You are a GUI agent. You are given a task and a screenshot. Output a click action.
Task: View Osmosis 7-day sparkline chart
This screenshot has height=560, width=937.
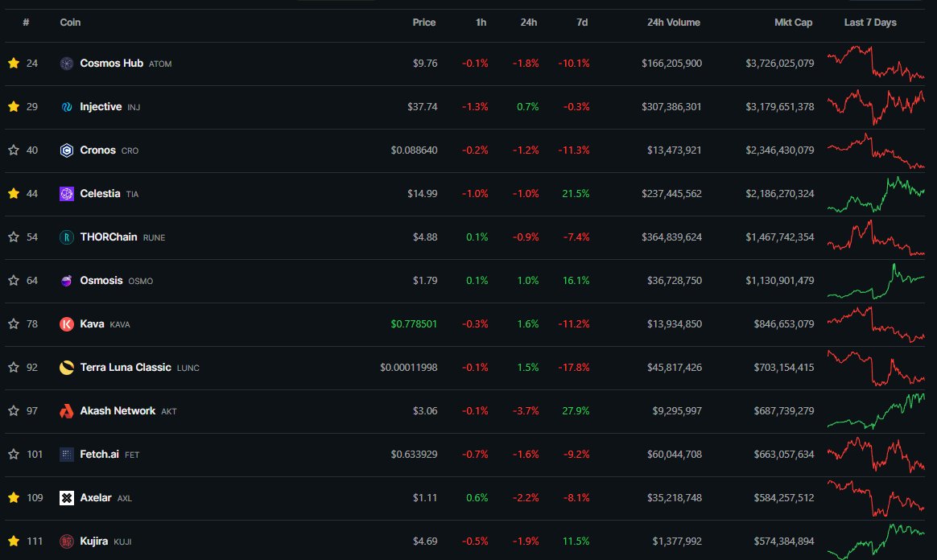876,281
